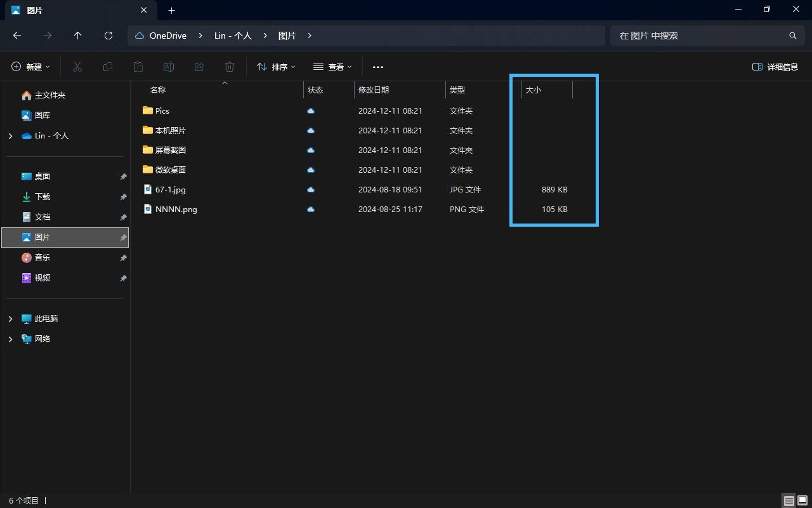The height and width of the screenshot is (508, 812).
Task: Click the Refresh icon in navigation bar
Action: [108, 36]
